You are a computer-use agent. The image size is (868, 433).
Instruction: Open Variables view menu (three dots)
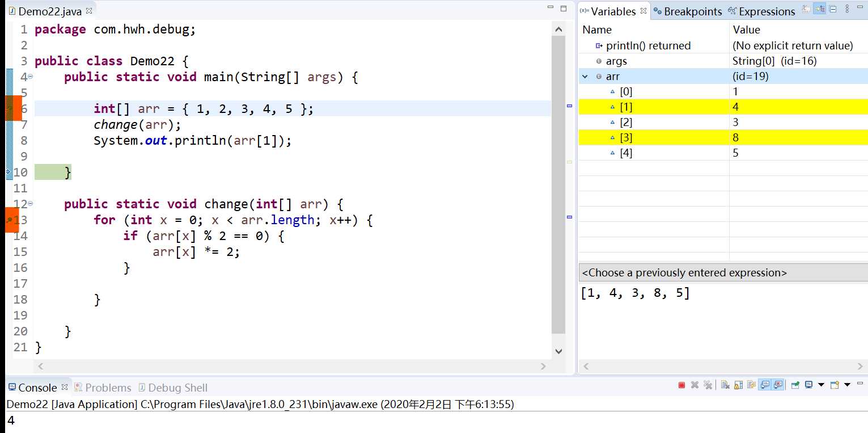848,9
